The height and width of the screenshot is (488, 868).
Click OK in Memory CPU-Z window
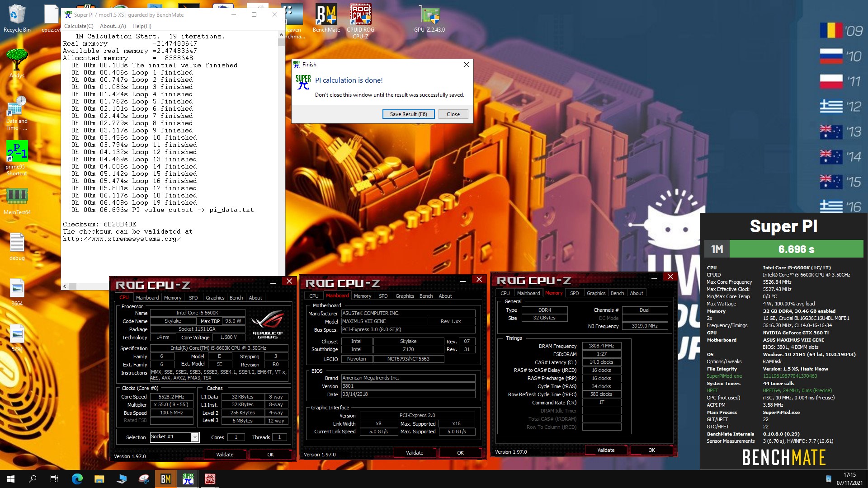click(x=651, y=450)
